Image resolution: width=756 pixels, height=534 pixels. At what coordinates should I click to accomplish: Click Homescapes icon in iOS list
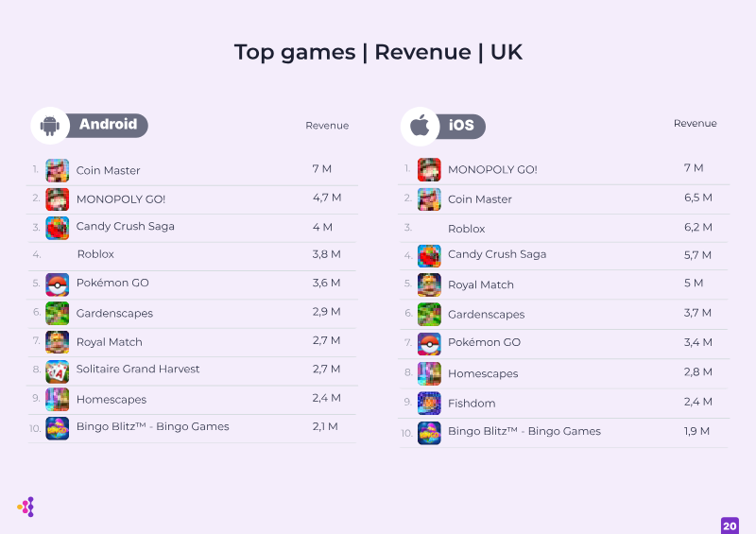tap(429, 373)
